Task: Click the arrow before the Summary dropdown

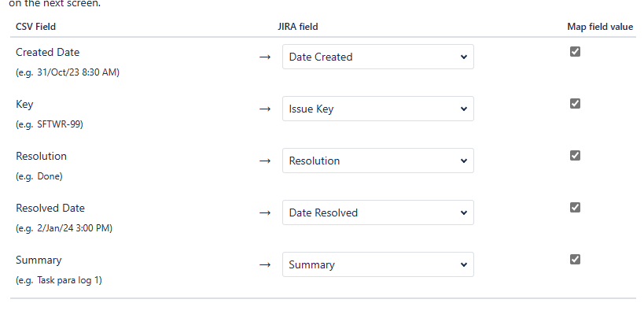Action: pos(265,264)
